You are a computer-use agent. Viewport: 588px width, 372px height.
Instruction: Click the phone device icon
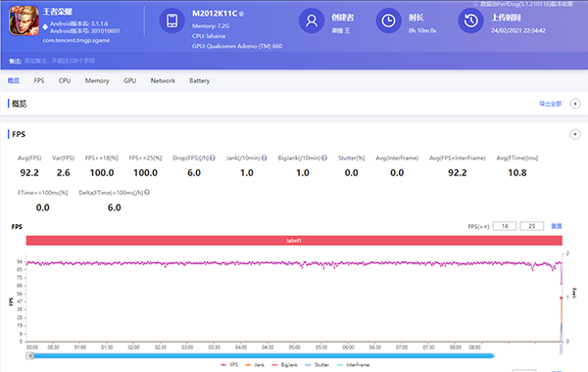coord(171,21)
